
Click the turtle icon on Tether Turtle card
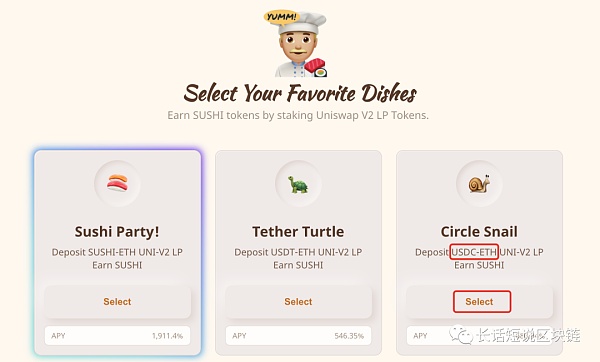[298, 184]
